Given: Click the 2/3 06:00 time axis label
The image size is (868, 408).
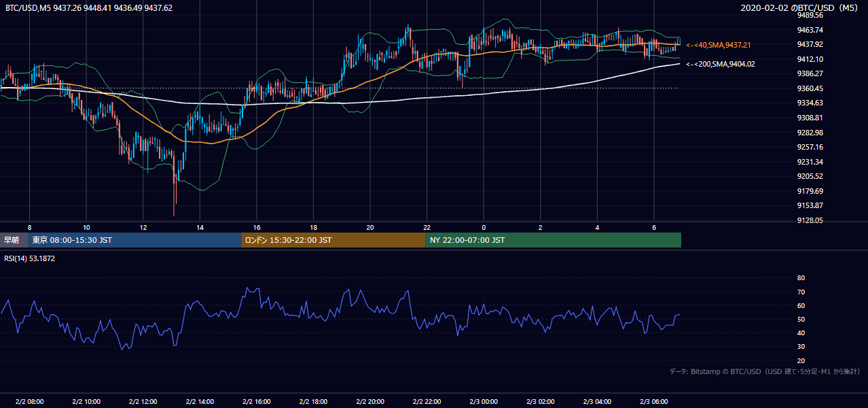Looking at the screenshot, I should (x=653, y=402).
